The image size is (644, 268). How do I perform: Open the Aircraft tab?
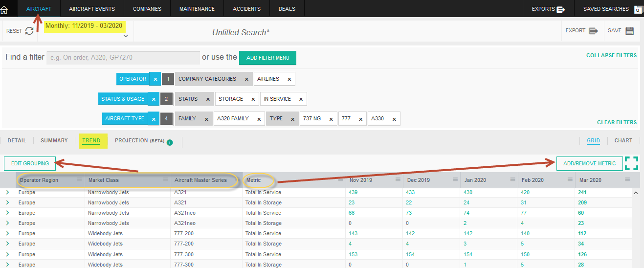(39, 9)
